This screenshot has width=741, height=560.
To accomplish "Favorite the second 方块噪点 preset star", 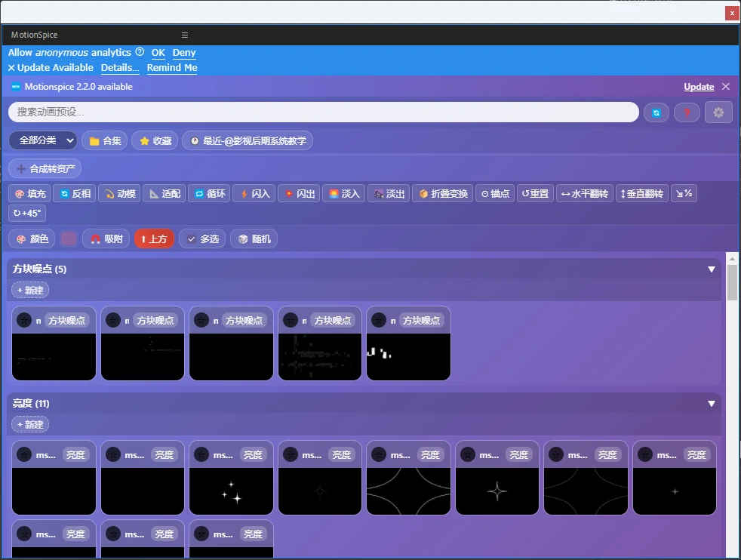I will [x=113, y=321].
